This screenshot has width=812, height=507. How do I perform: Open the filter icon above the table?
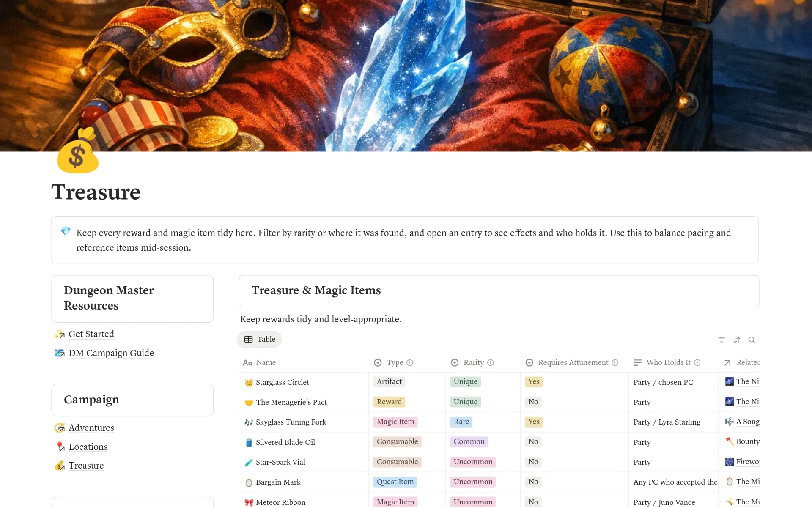coord(721,340)
